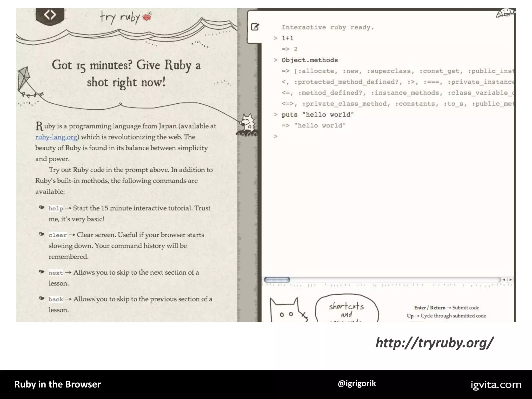
Task: Click the ':method_defined?, :instance_methods' output line
Action: [x=398, y=93]
